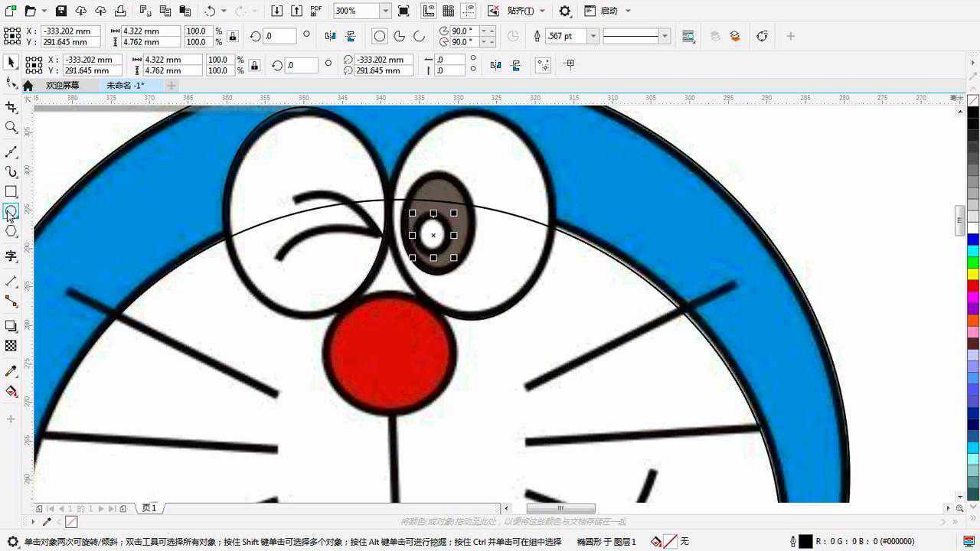This screenshot has width=980, height=551.
Task: Mirror vertically in top property bar
Action: tap(351, 36)
